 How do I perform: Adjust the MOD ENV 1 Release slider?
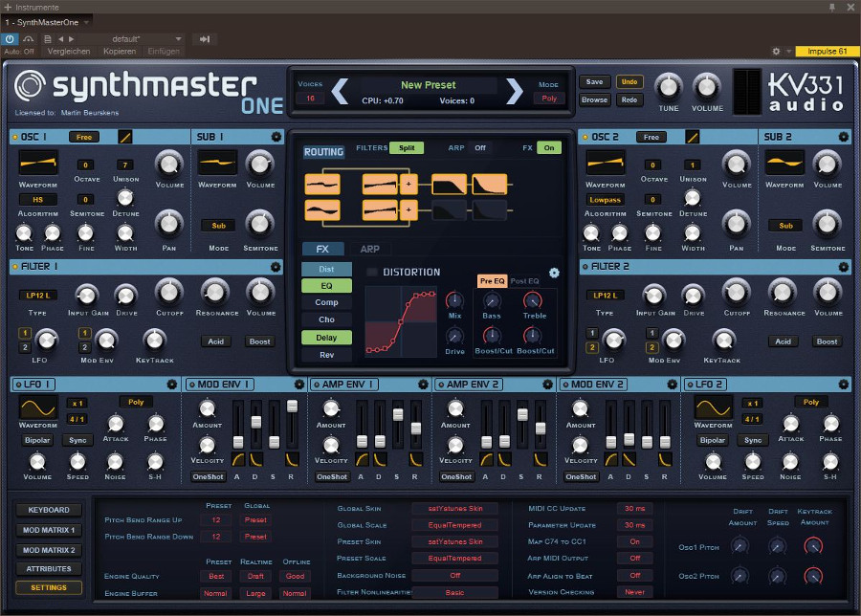coord(292,406)
